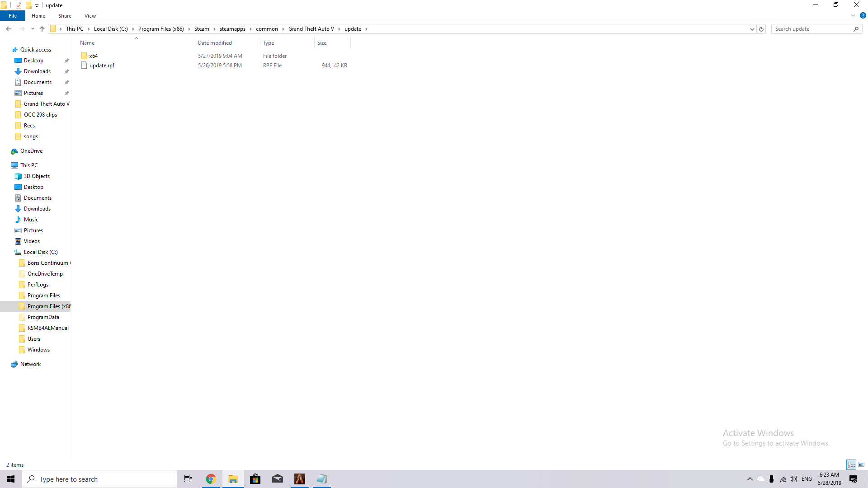Select the update.rpf file
The width and height of the screenshot is (868, 488).
(x=102, y=66)
